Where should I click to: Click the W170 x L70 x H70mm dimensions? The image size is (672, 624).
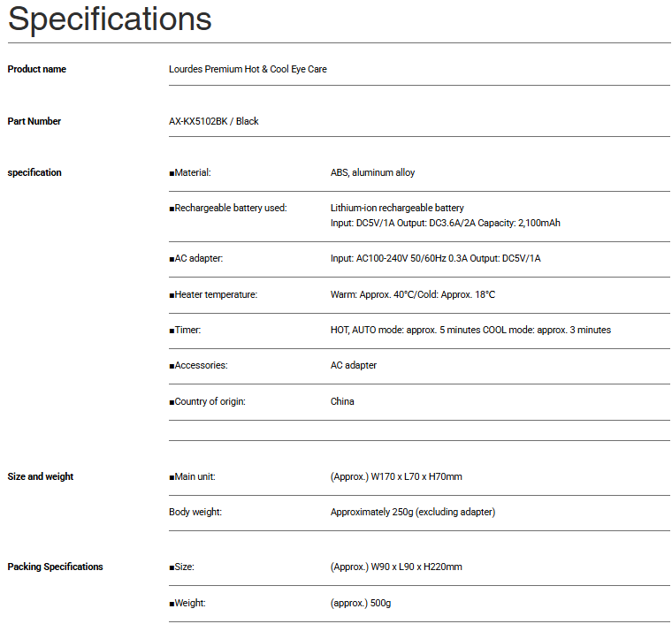click(396, 477)
